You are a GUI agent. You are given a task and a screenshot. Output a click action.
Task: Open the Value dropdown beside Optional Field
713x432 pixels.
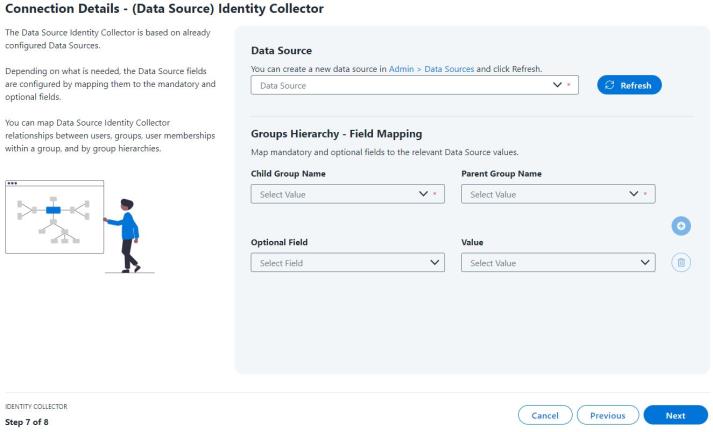click(558, 262)
